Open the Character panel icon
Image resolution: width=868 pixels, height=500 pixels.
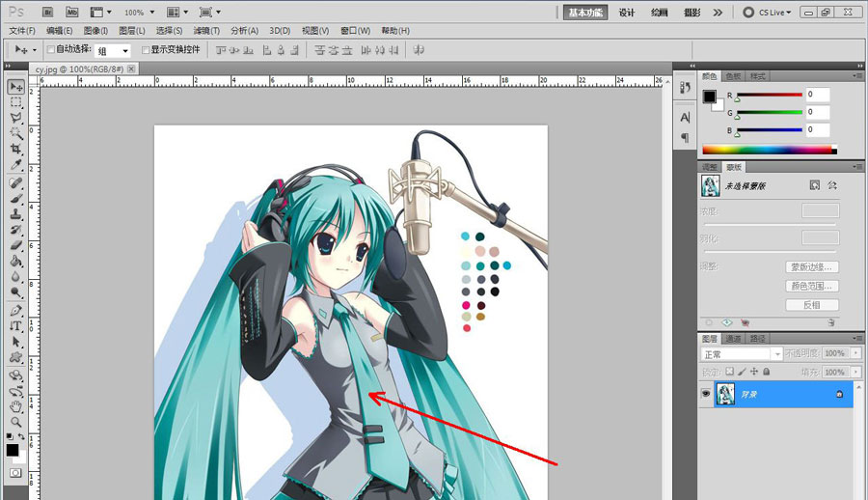(685, 118)
